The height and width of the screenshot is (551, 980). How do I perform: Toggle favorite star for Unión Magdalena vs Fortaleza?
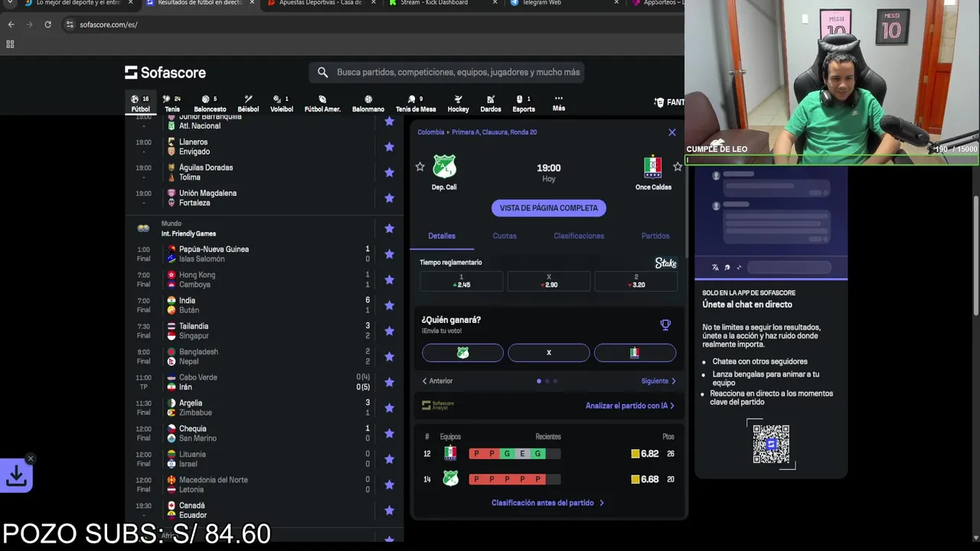coord(389,198)
